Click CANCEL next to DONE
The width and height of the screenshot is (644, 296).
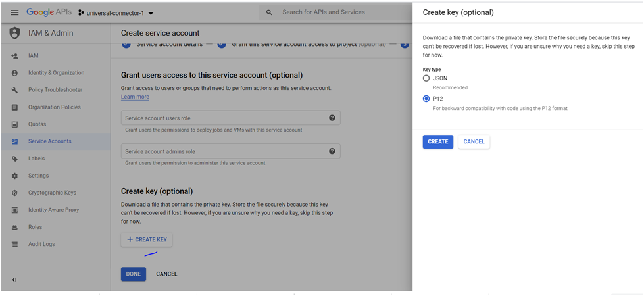166,274
